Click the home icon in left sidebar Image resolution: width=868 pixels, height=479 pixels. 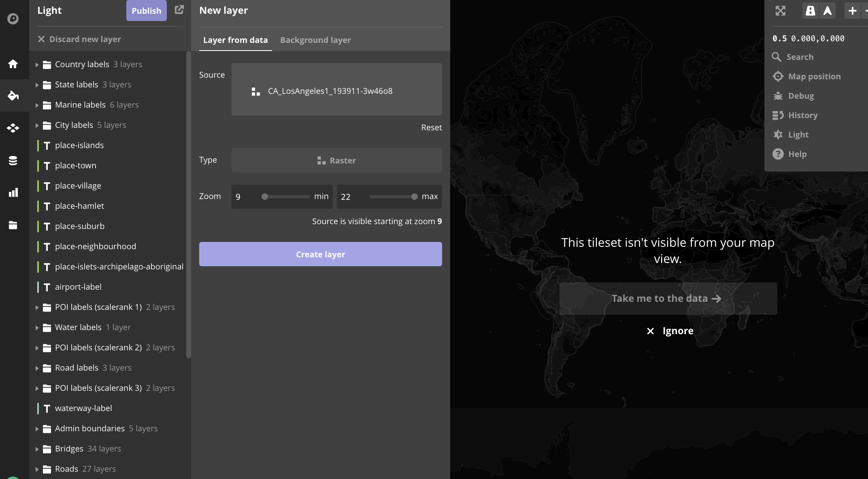point(13,64)
